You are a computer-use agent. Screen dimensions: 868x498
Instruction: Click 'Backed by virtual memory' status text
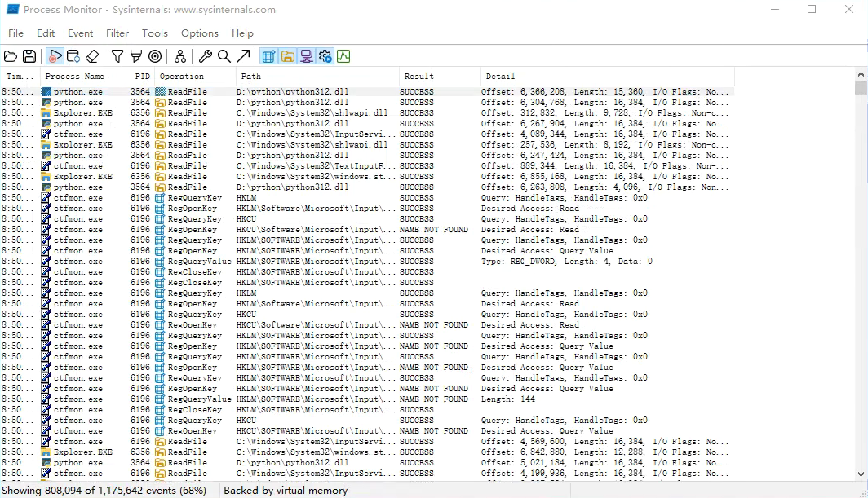[x=286, y=490]
